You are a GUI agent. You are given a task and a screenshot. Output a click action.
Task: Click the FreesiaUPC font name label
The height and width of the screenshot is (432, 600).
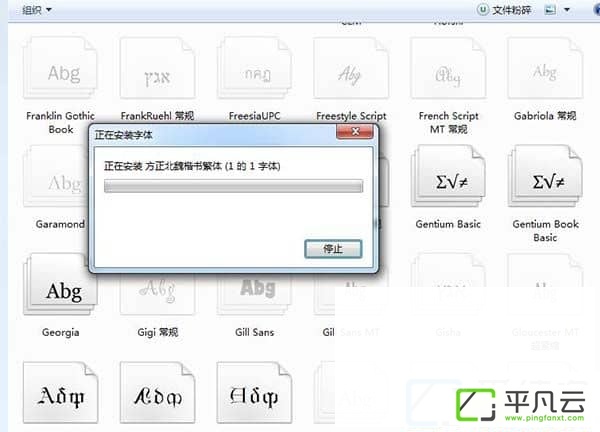pos(254,116)
